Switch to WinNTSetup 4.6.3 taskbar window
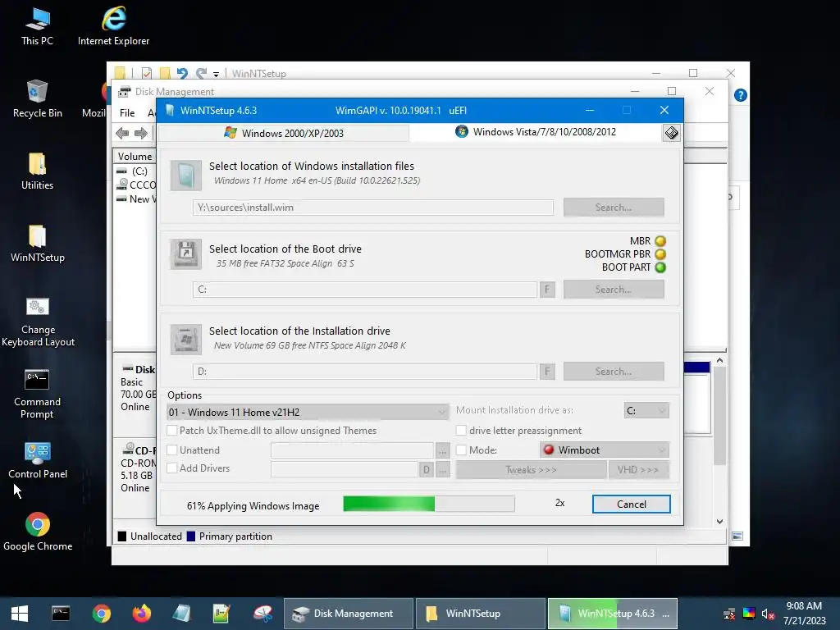The width and height of the screenshot is (840, 630). (x=612, y=614)
